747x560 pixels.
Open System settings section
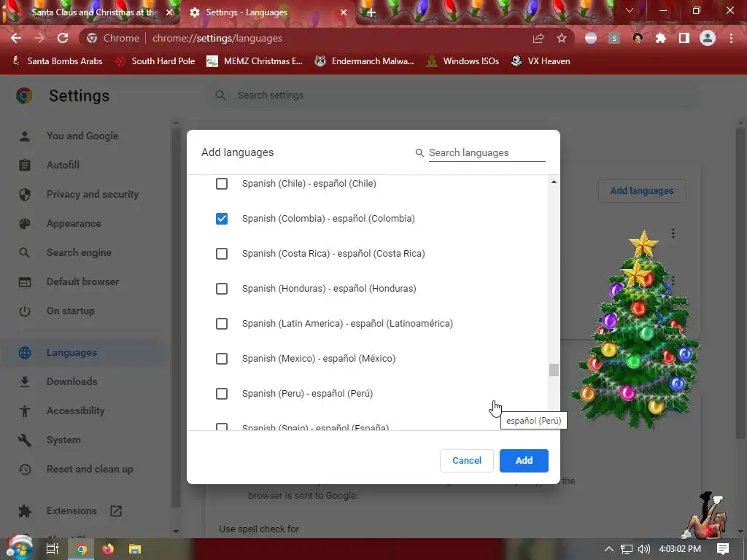click(63, 440)
